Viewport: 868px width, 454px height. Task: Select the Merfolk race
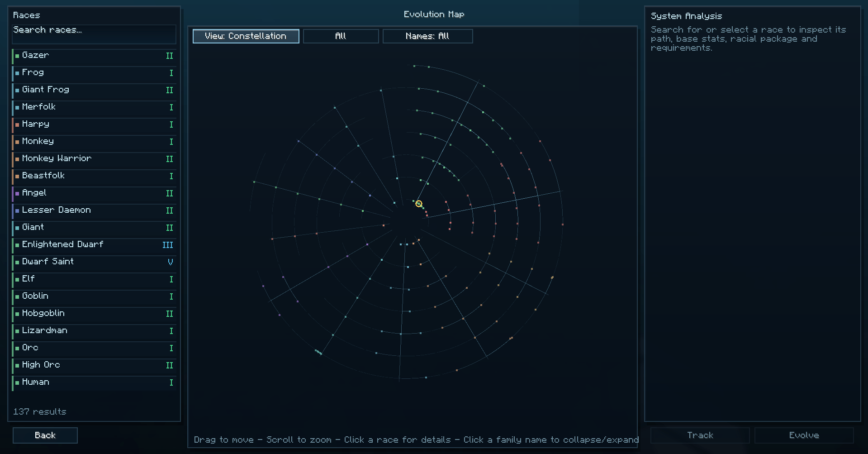click(x=94, y=107)
